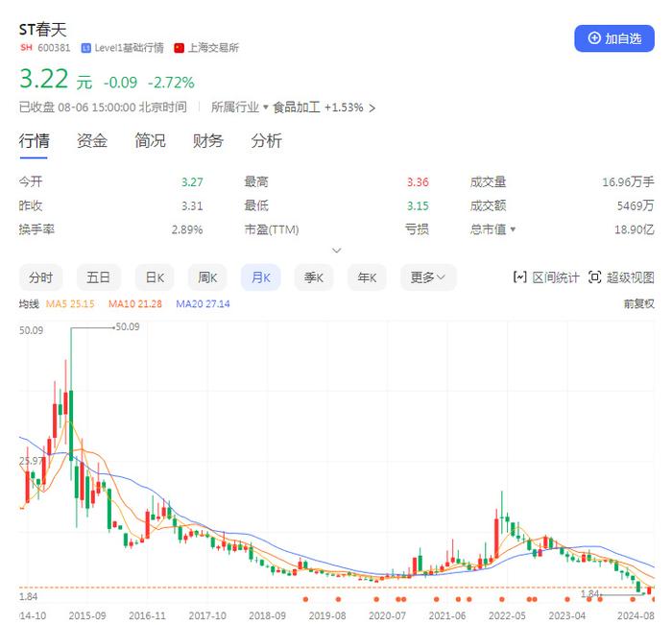Image resolution: width=672 pixels, height=625 pixels.
Task: Click the 换手率 value 2.89%
Action: 187,229
